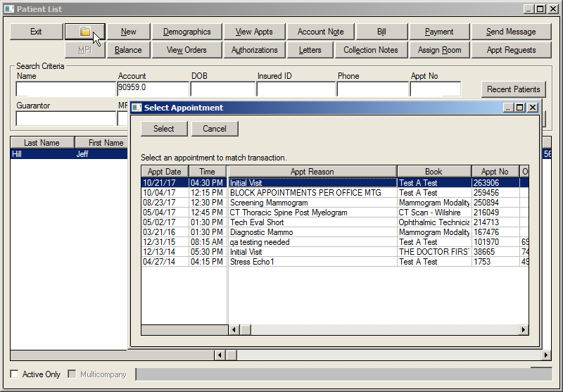Image resolution: width=563 pixels, height=392 pixels.
Task: Toggle the Active Only checkbox
Action: pyautogui.click(x=15, y=374)
